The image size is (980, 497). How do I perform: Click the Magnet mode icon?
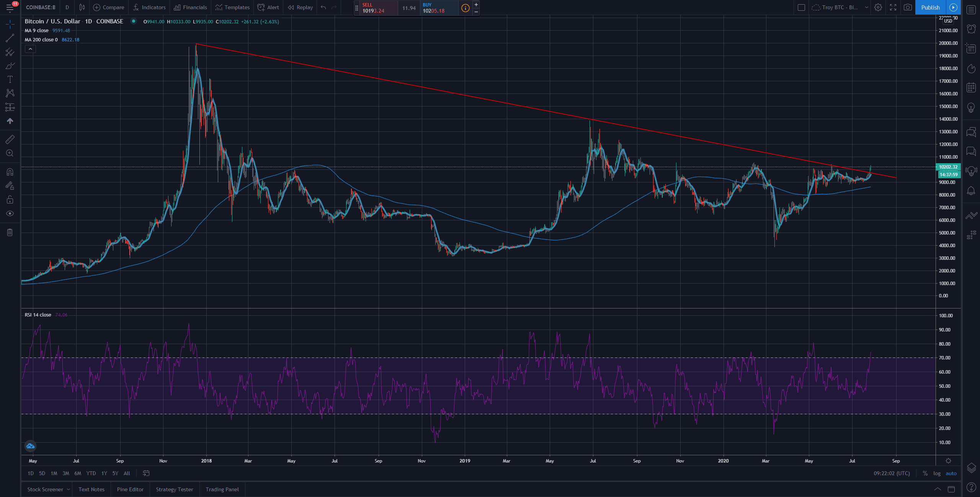10,172
